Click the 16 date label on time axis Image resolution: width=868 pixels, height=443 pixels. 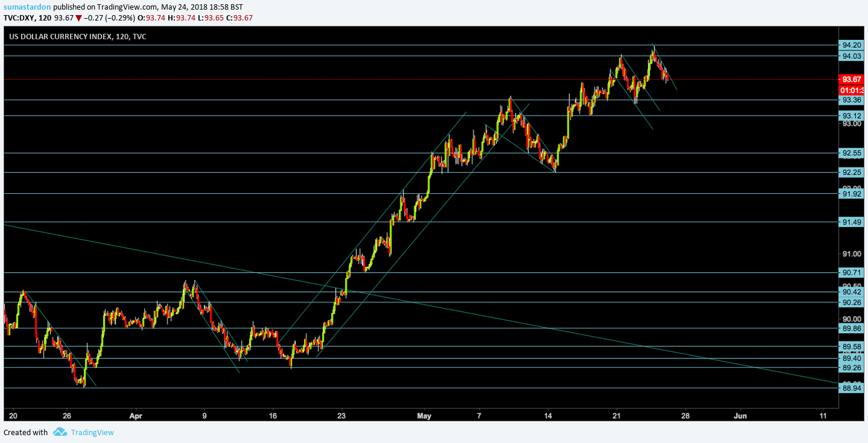pos(273,416)
